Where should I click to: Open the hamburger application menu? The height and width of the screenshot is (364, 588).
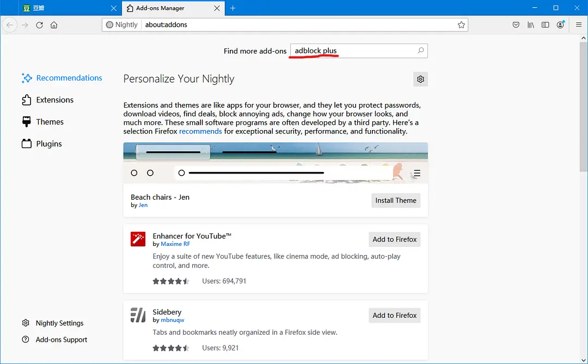point(578,25)
